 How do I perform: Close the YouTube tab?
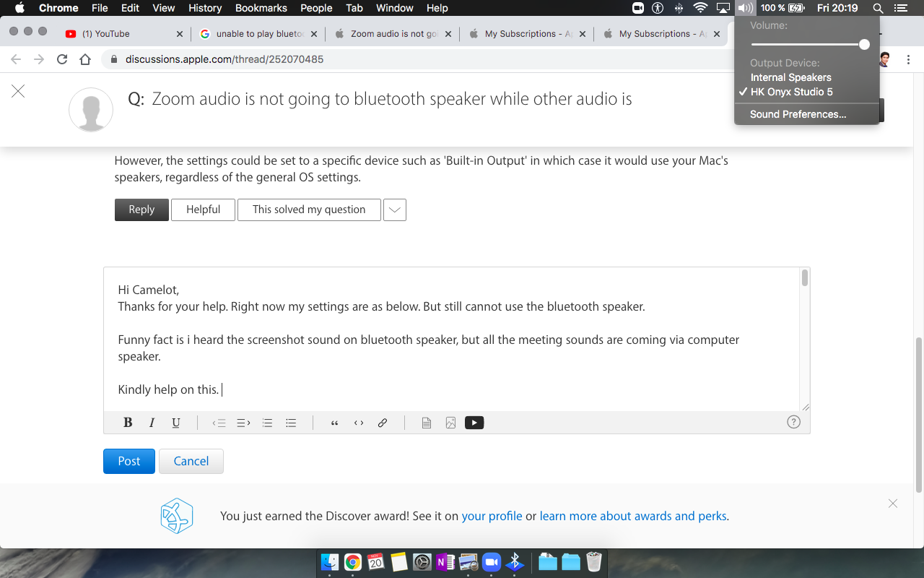coord(180,34)
